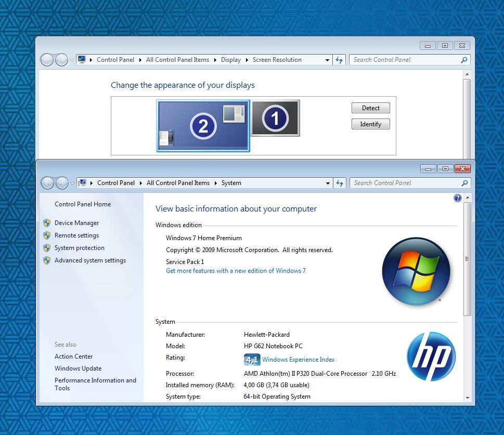Image resolution: width=504 pixels, height=435 pixels.
Task: Click the refresh icon in Screen Resolution window
Action: point(339,60)
